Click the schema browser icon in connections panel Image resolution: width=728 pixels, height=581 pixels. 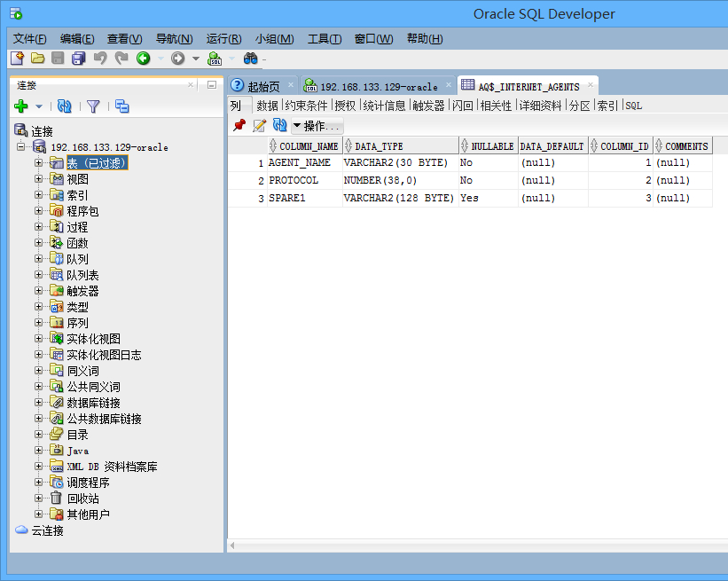point(121,106)
